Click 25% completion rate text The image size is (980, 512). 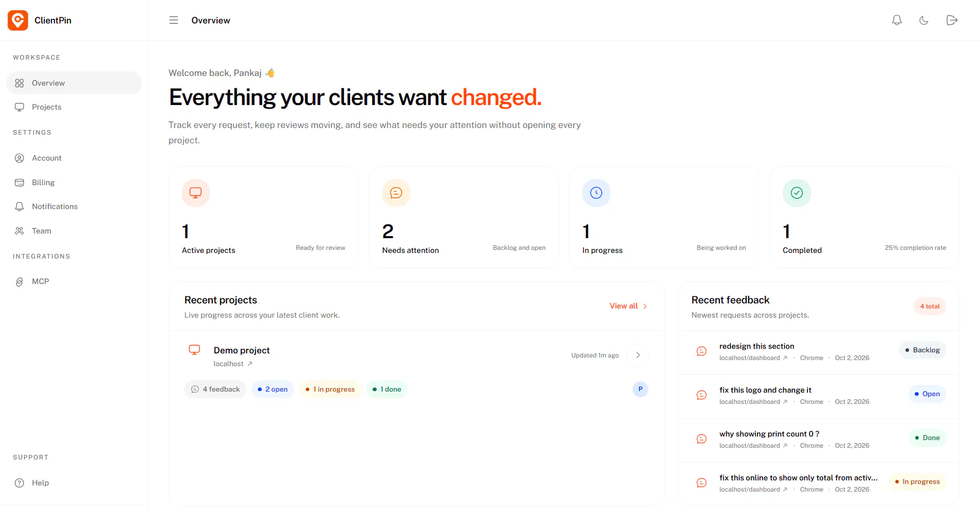915,248
